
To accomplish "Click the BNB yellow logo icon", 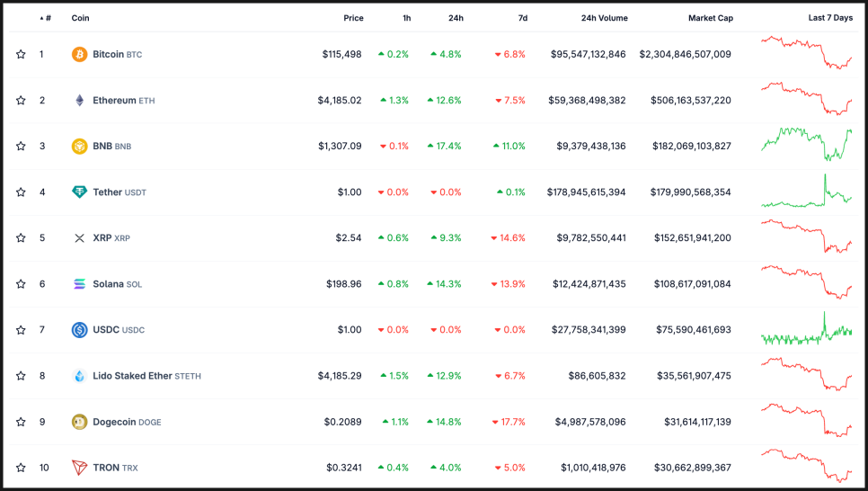I will [x=79, y=146].
